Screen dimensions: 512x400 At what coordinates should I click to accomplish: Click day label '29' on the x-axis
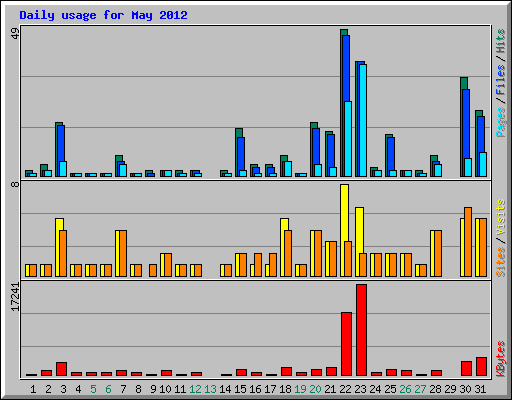[450, 389]
